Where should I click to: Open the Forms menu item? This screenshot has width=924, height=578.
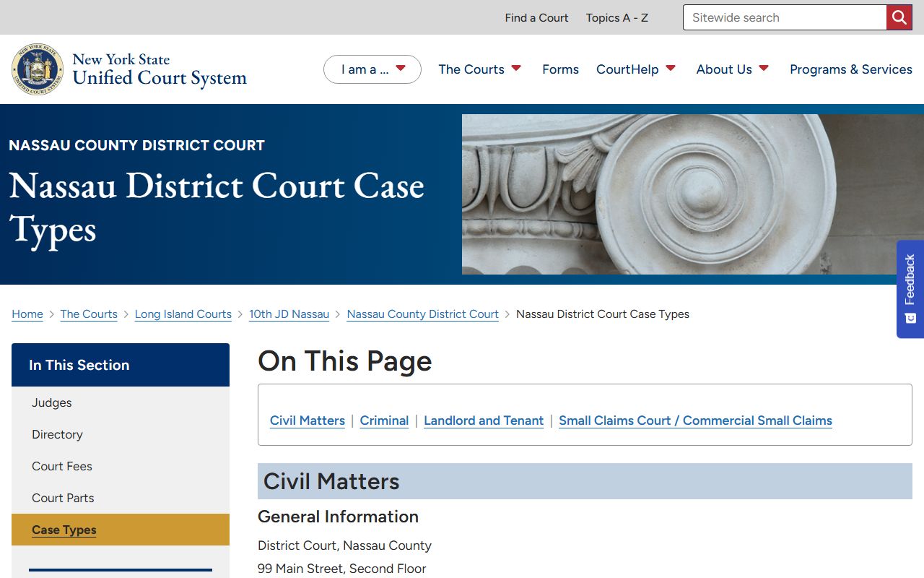tap(560, 69)
